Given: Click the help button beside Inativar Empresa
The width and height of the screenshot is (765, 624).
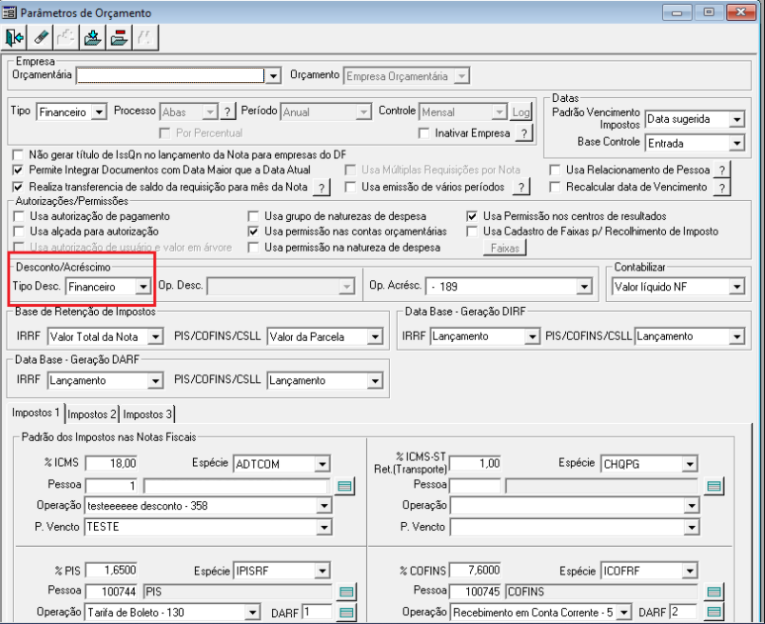Looking at the screenshot, I should click(x=523, y=133).
